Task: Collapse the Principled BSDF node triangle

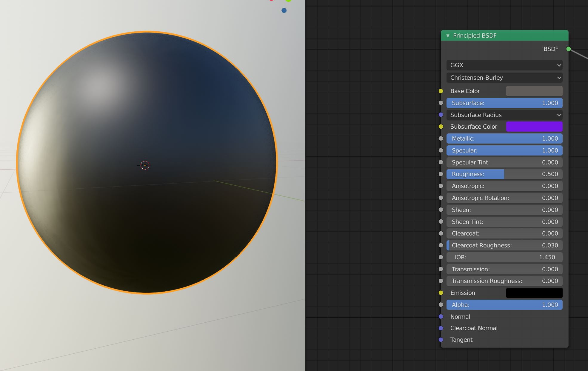Action: pos(448,36)
